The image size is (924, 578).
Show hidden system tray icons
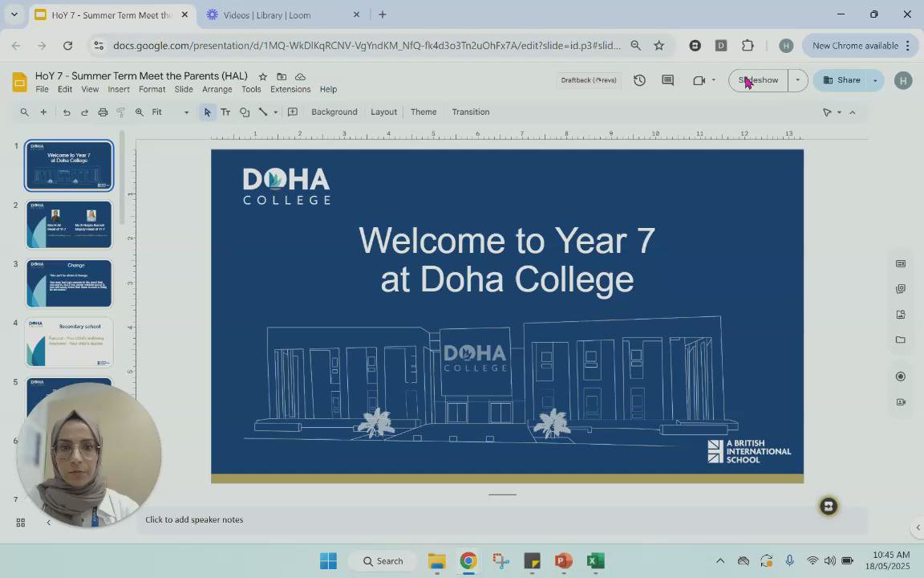pos(720,561)
